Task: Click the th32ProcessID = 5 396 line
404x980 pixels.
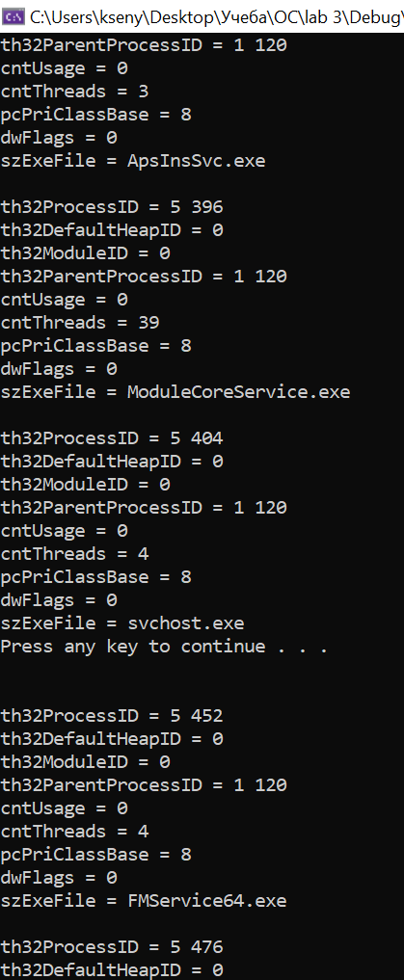Action: pyautogui.click(x=112, y=207)
